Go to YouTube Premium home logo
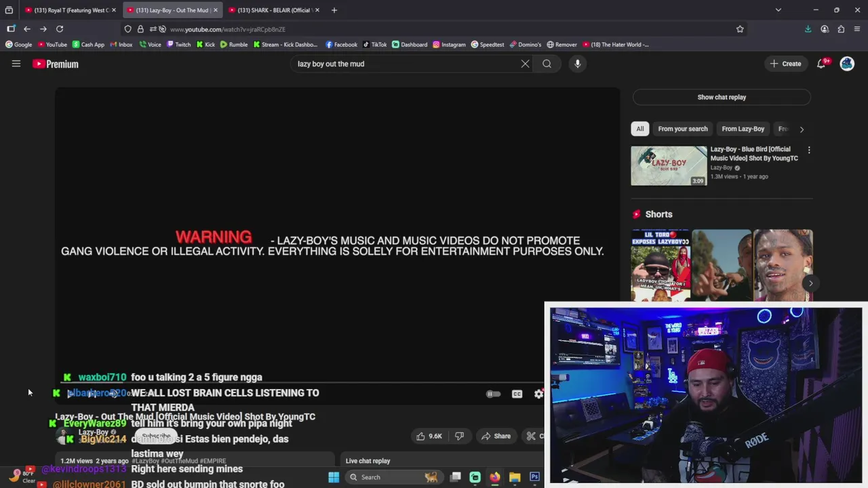868x488 pixels. 56,64
